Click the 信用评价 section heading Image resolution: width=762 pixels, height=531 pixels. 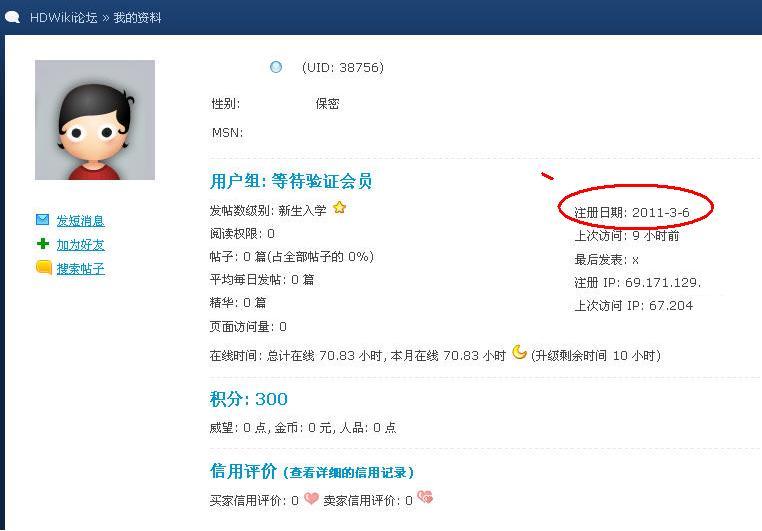pos(243,471)
